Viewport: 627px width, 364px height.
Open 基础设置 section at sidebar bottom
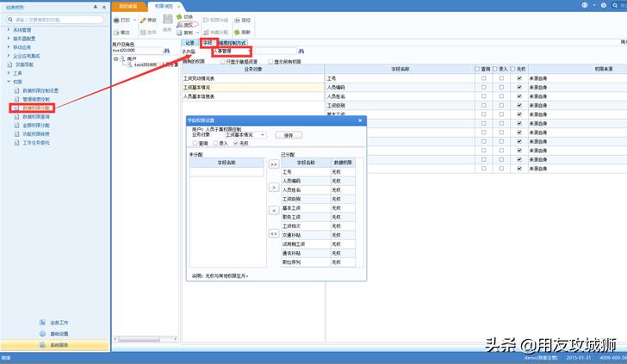54,334
